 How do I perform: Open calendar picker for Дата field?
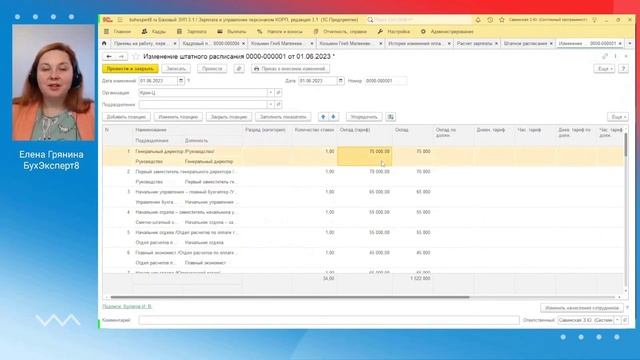(340, 81)
